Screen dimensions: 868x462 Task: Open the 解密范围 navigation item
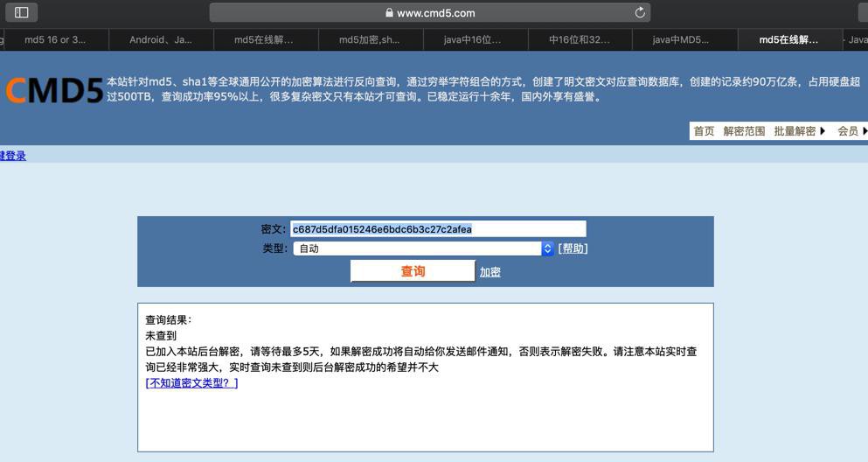coord(744,131)
